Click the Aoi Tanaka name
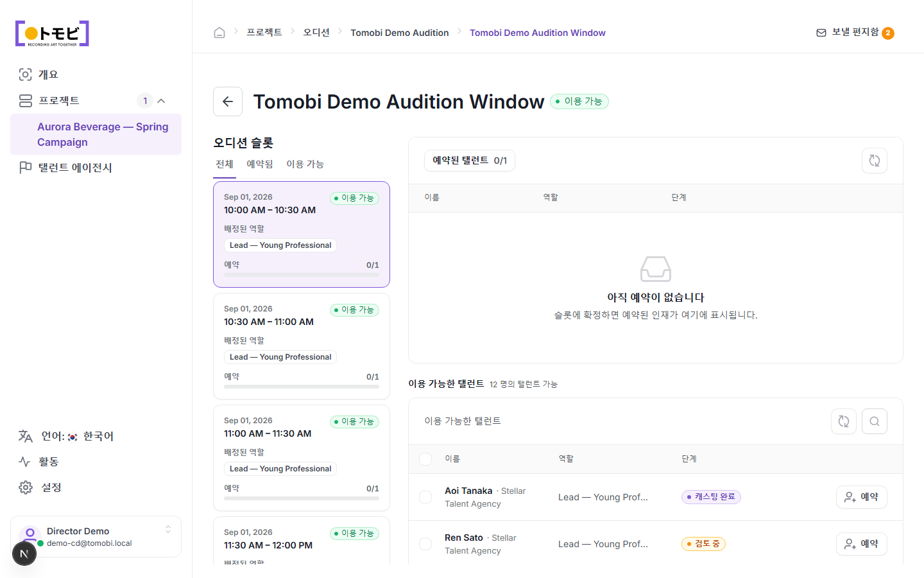The width and height of the screenshot is (924, 578). pyautogui.click(x=468, y=491)
